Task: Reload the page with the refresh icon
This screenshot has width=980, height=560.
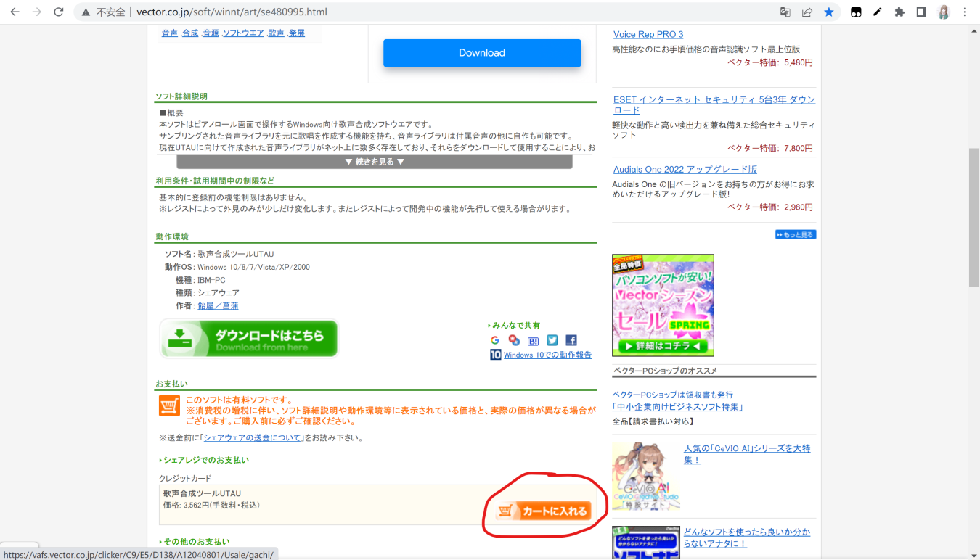Action: [59, 12]
